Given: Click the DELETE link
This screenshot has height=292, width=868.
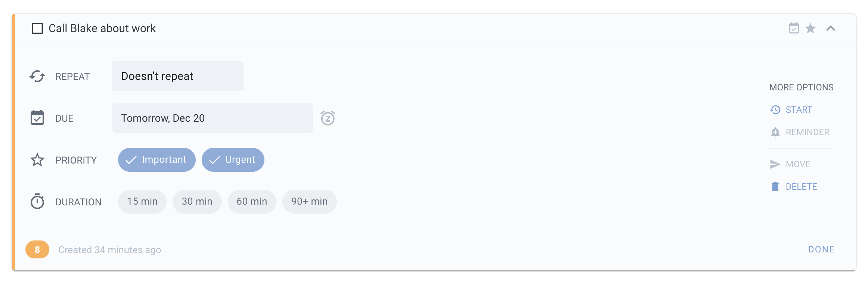Looking at the screenshot, I should [x=800, y=186].
